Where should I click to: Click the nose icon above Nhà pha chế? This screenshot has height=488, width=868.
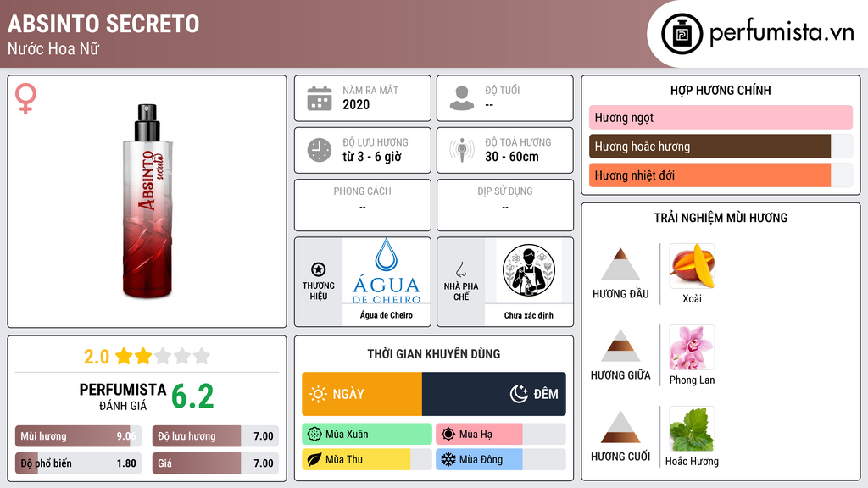[x=460, y=269]
